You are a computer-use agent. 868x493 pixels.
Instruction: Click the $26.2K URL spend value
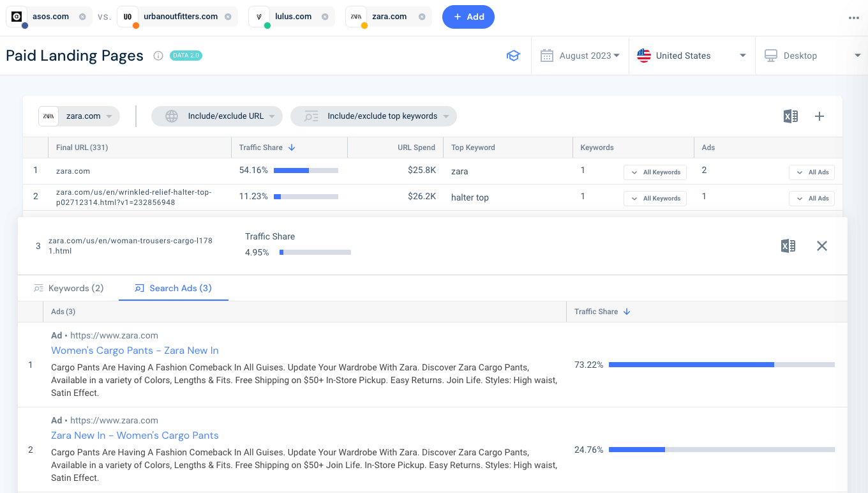422,197
